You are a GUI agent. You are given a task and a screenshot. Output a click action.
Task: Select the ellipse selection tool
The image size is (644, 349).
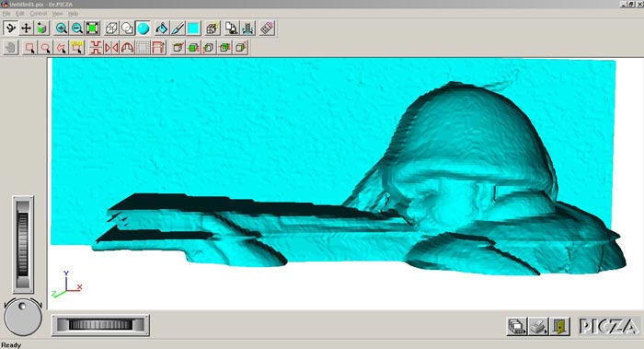tap(45, 47)
